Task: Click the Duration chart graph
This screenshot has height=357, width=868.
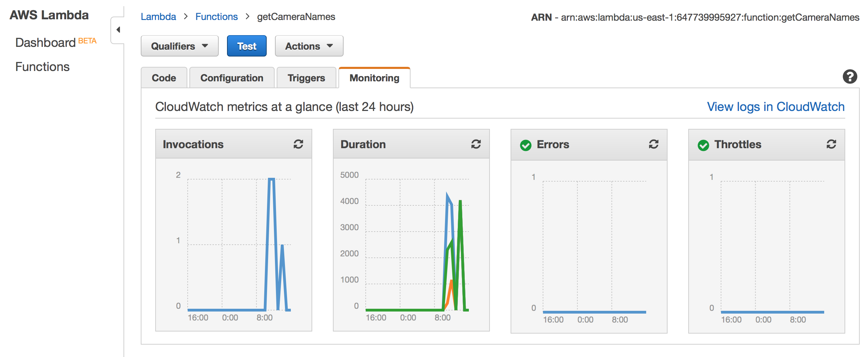Action: pos(417,245)
